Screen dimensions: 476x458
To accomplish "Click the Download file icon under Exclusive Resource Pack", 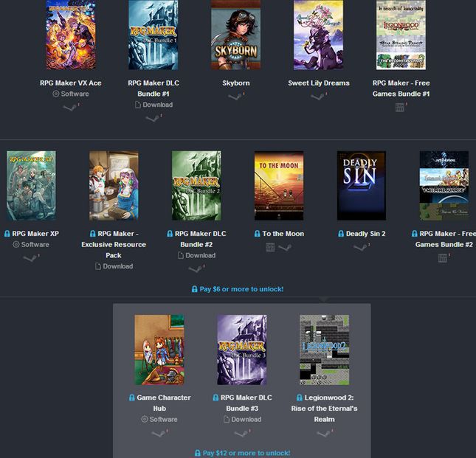I will pos(97,266).
